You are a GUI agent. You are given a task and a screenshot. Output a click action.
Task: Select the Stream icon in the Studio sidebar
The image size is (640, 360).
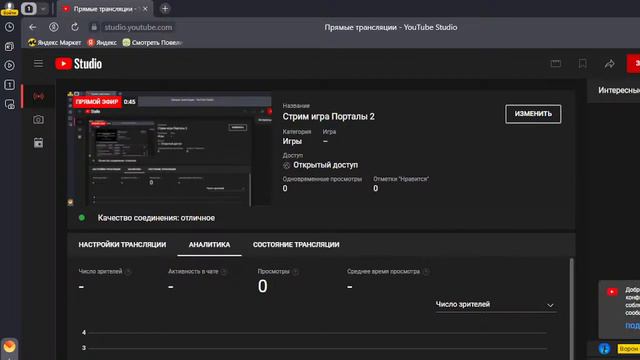tap(38, 96)
